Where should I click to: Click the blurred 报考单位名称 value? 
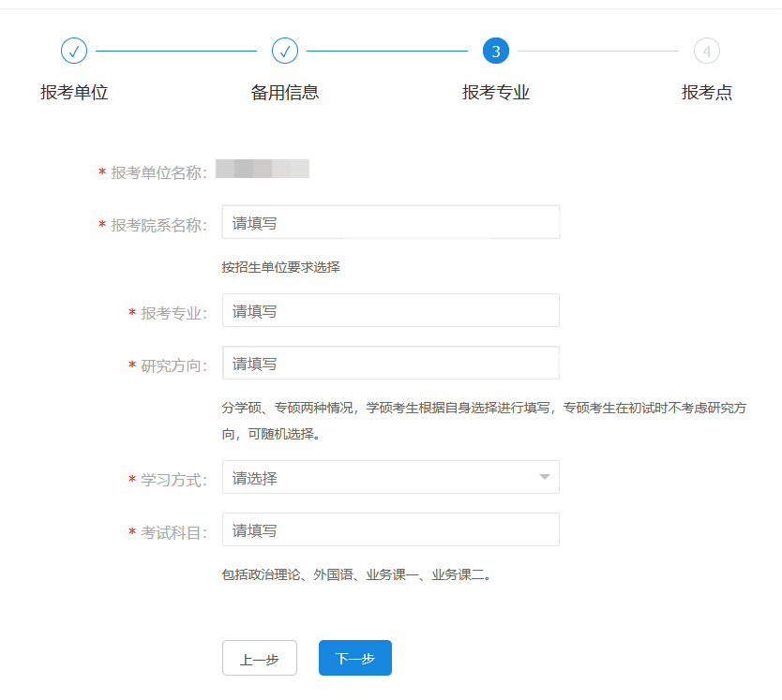[x=263, y=170]
